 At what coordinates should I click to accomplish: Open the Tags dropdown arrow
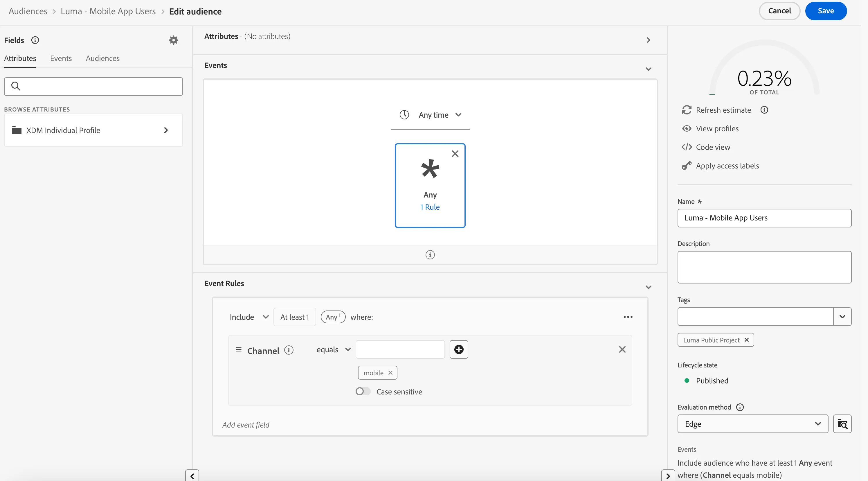[x=842, y=316]
